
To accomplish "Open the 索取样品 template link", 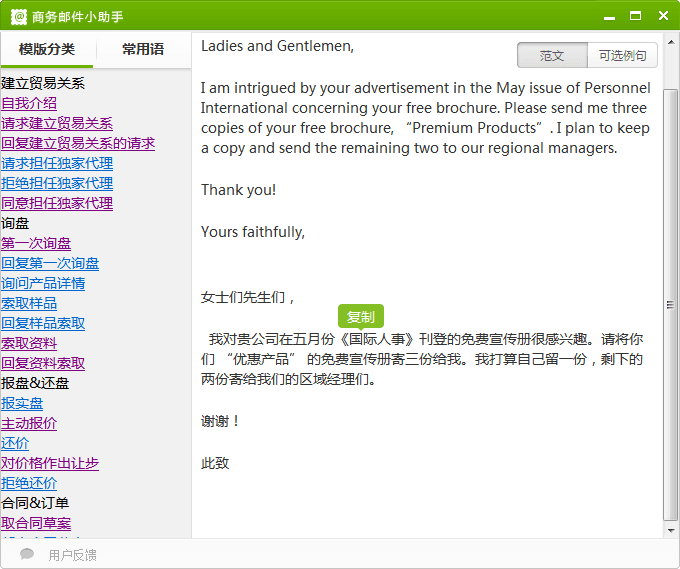I will [29, 303].
